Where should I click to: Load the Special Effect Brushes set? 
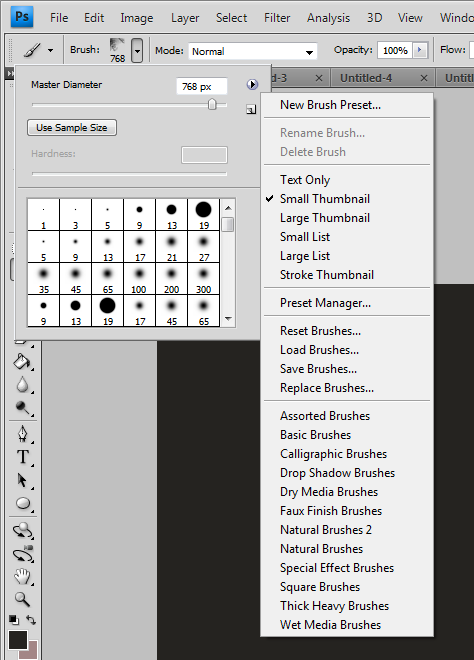(x=347, y=568)
